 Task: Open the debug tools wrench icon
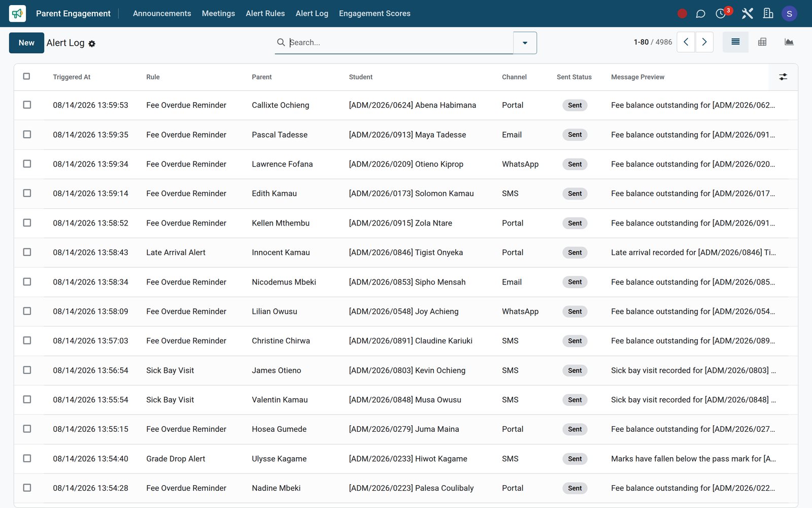747,14
